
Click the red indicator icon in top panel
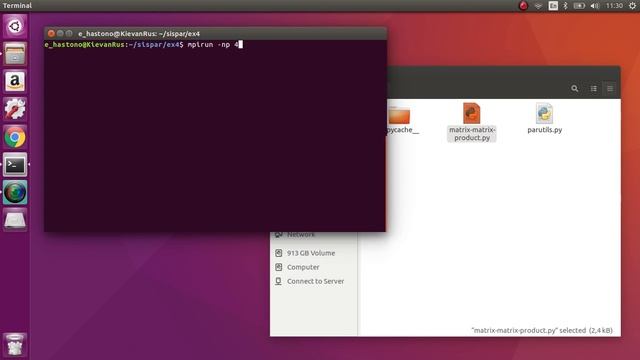(523, 6)
